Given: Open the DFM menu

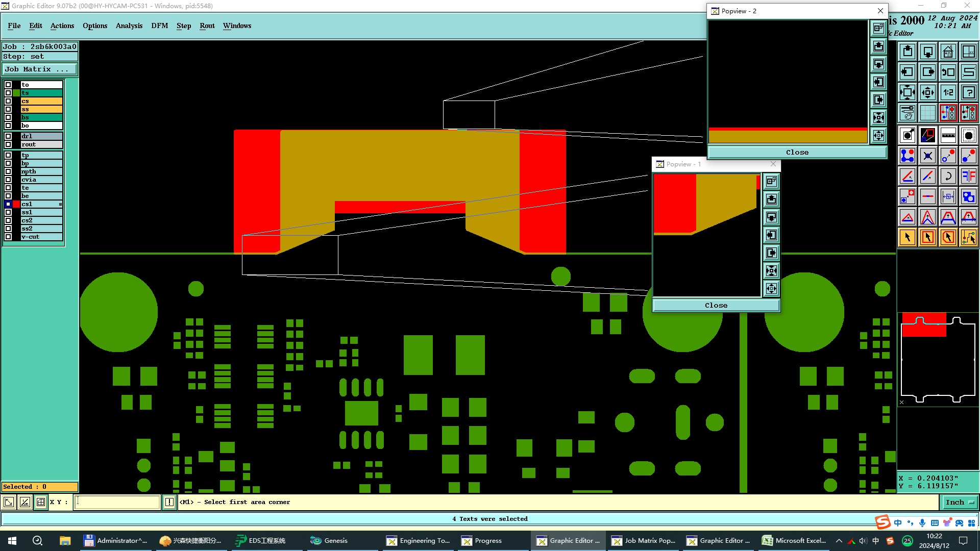Looking at the screenshot, I should [159, 26].
